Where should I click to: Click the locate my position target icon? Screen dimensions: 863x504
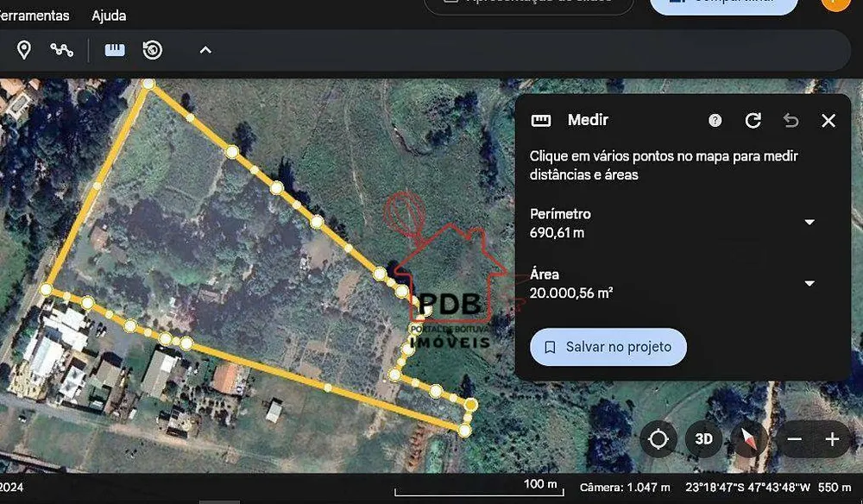coord(658,439)
